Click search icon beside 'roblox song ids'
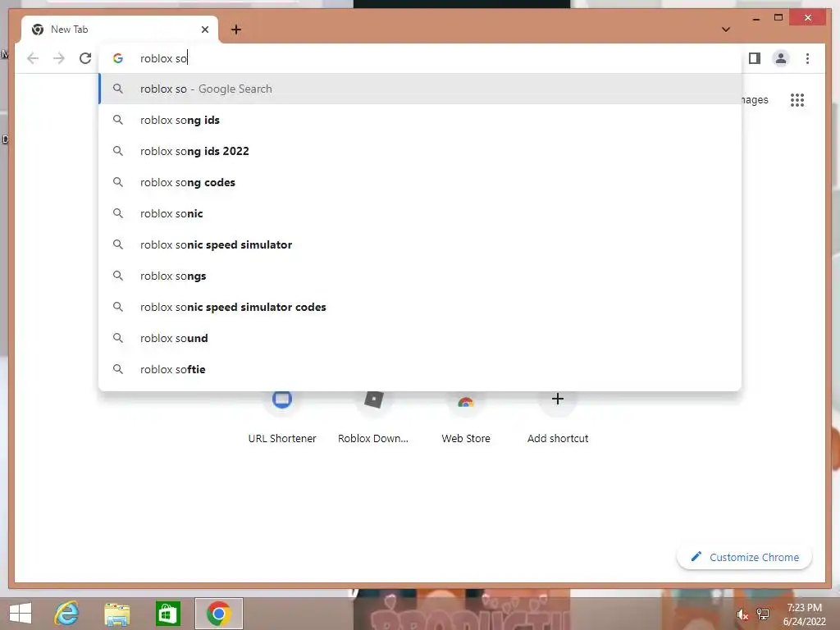Viewport: 840px width, 630px height. pyautogui.click(x=118, y=120)
